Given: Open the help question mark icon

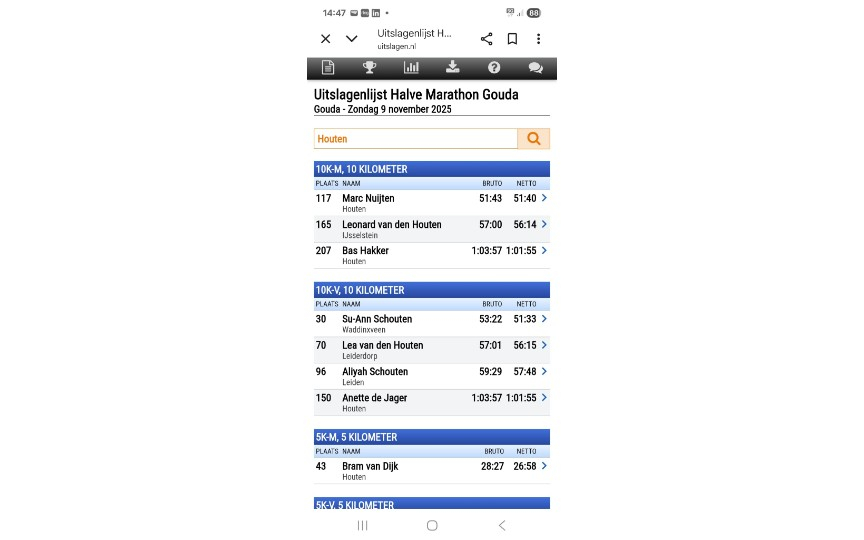Looking at the screenshot, I should click(494, 68).
